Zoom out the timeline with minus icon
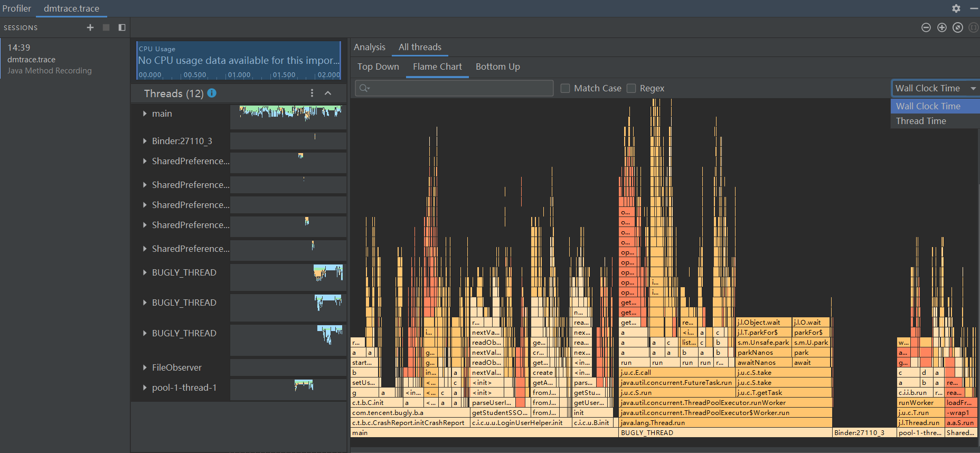This screenshot has height=453, width=980. click(x=926, y=27)
